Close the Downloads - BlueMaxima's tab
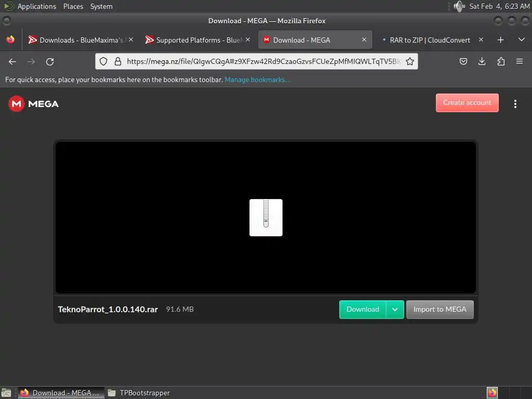The image size is (532, 399). 131,39
